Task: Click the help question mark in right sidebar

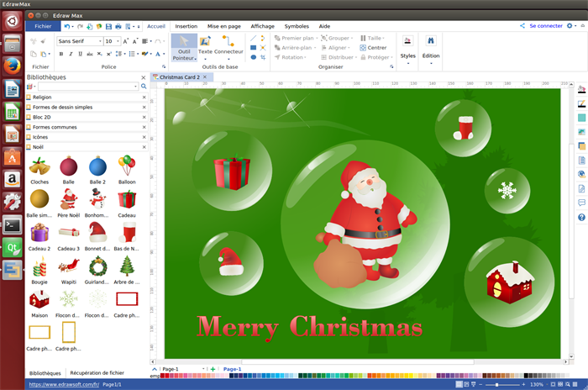Action: tap(581, 218)
